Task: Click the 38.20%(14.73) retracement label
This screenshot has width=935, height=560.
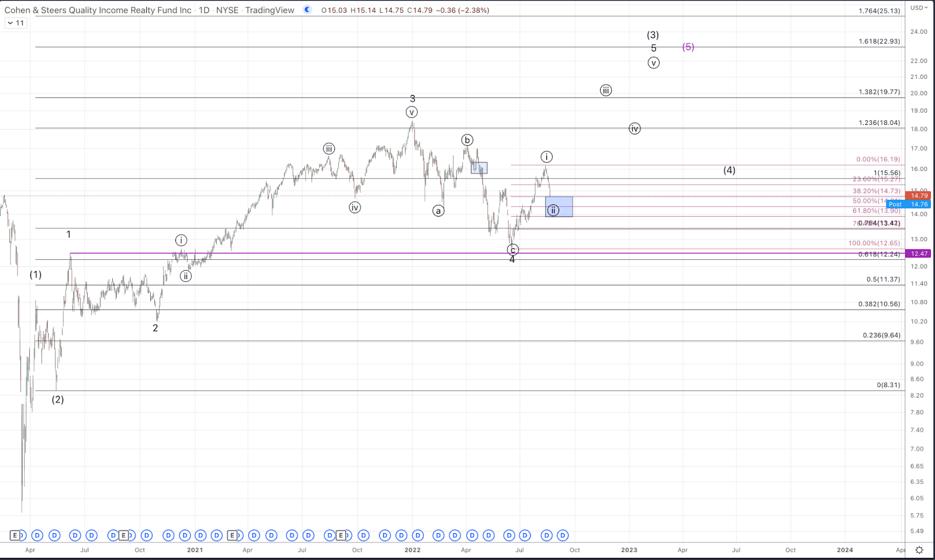Action: 877,191
